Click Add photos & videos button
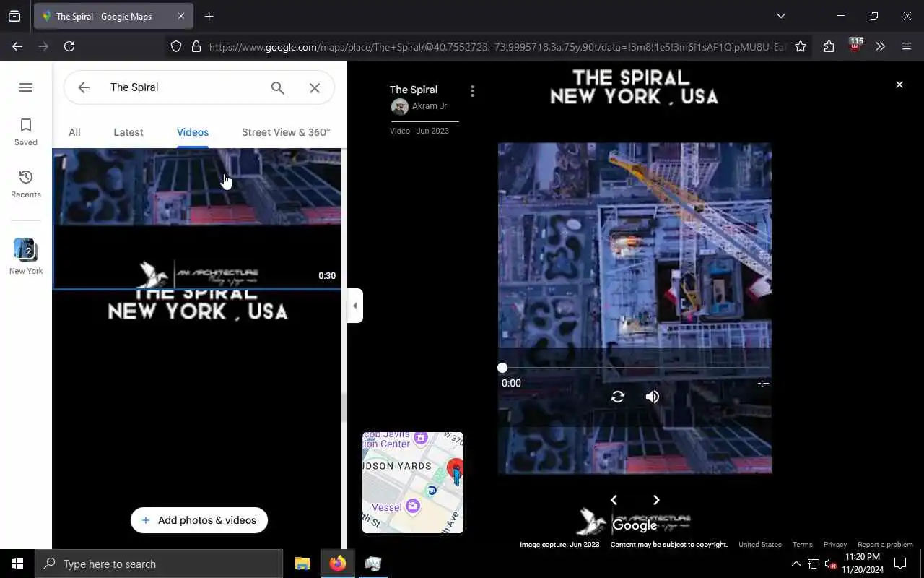This screenshot has width=924, height=578. (x=199, y=520)
